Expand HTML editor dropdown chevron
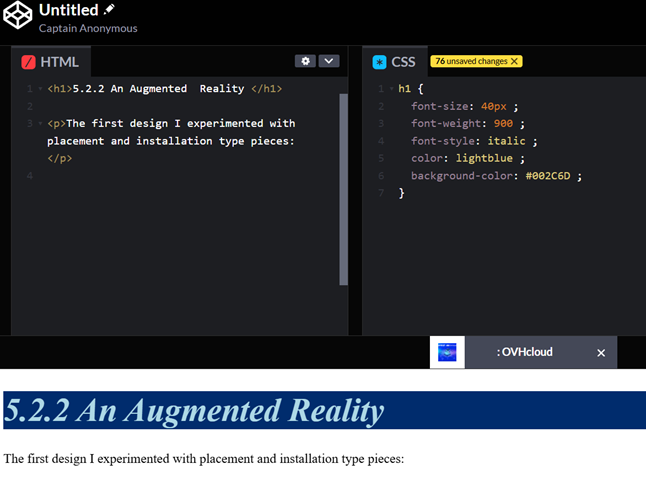The image size is (646, 480). click(329, 61)
